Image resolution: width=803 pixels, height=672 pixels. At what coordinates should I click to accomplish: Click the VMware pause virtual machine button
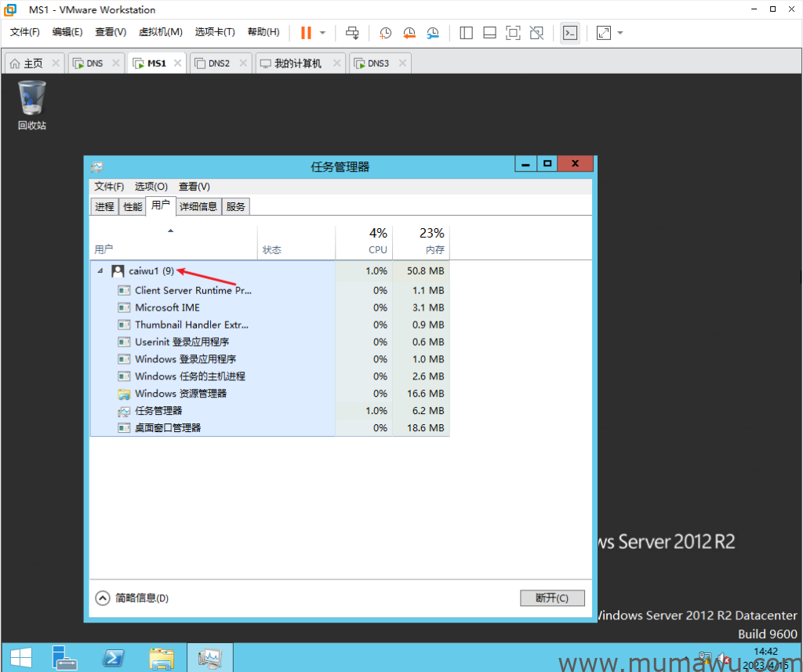click(306, 33)
